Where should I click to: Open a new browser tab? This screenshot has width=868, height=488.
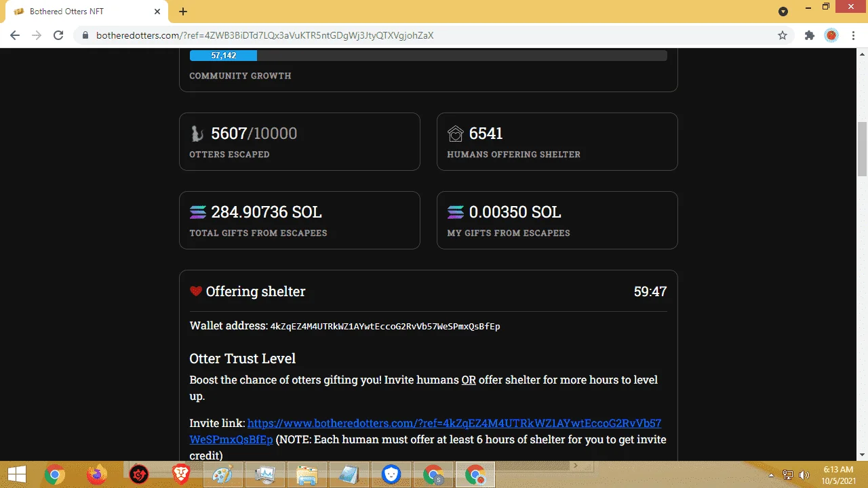click(x=183, y=12)
